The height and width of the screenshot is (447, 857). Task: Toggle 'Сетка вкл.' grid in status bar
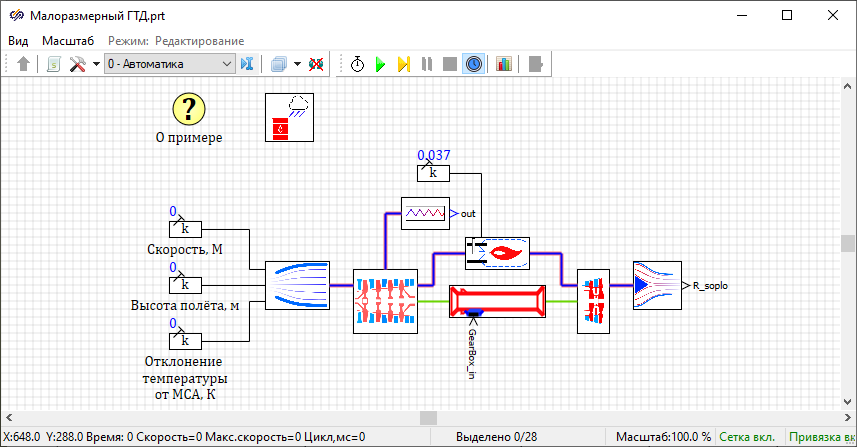[748, 437]
